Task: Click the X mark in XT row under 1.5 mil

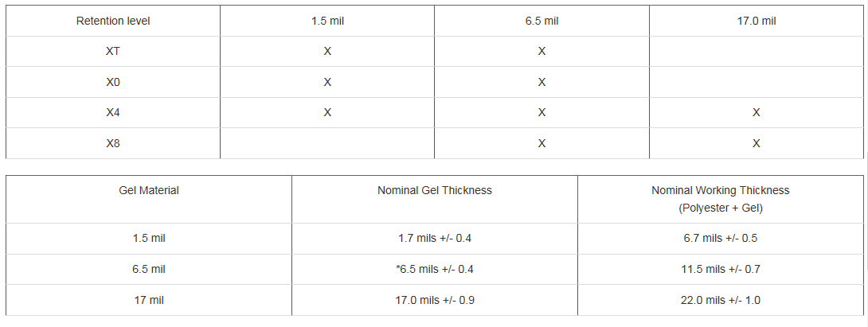Action: 327,51
